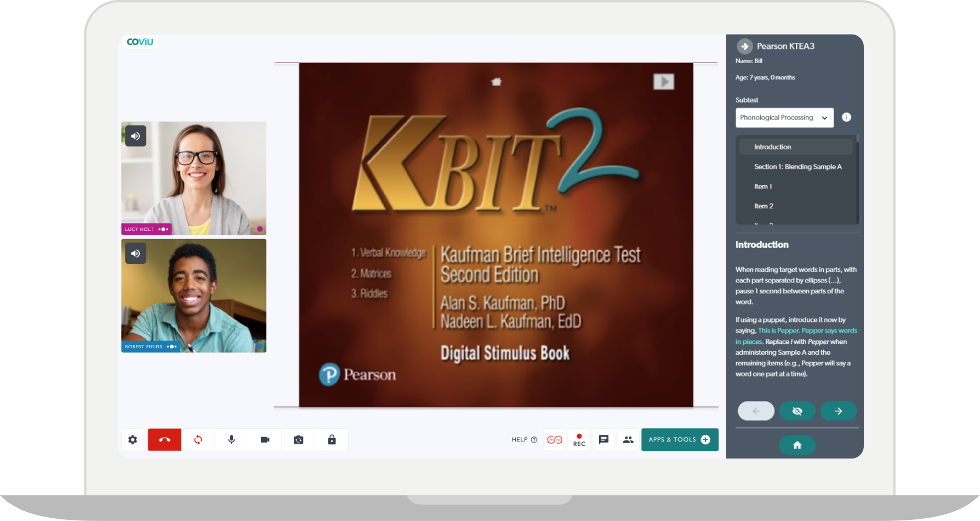Switch camera using the flip camera icon
Image resolution: width=980 pixels, height=521 pixels.
click(x=298, y=440)
